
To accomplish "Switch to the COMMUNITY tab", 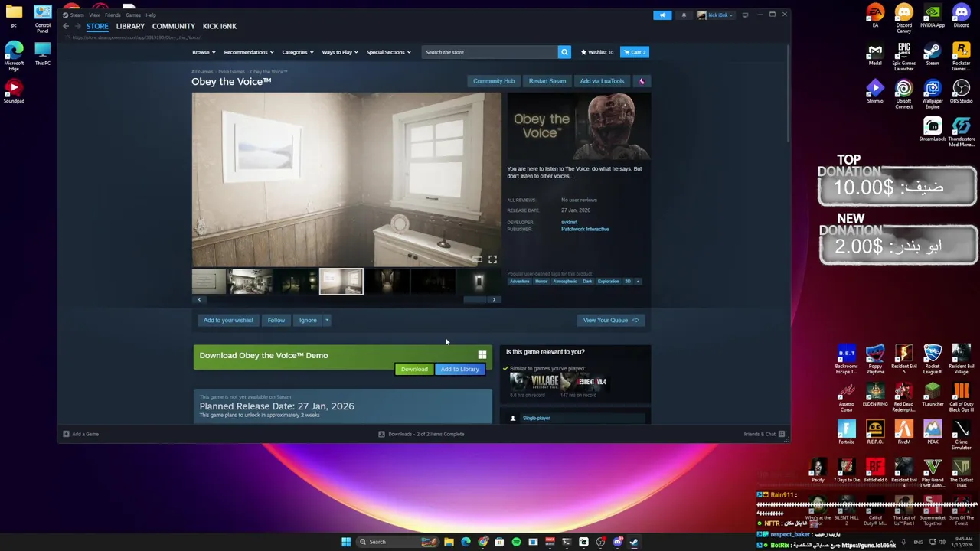I will 174,26.
